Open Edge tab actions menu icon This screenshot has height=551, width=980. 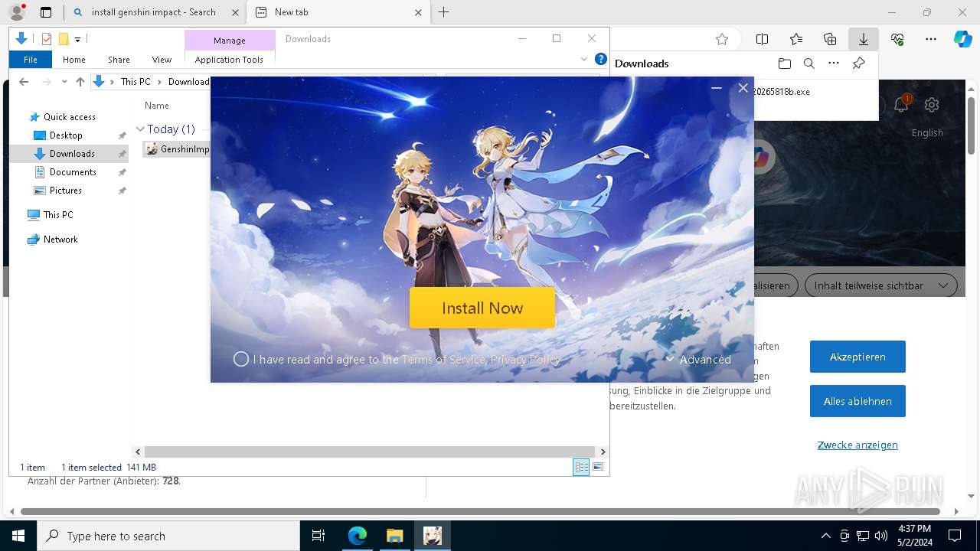46,12
